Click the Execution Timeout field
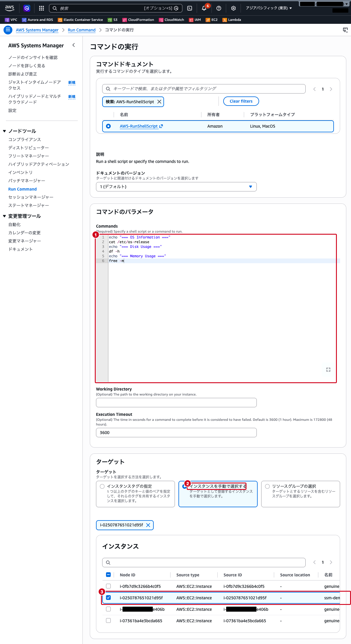 click(176, 433)
